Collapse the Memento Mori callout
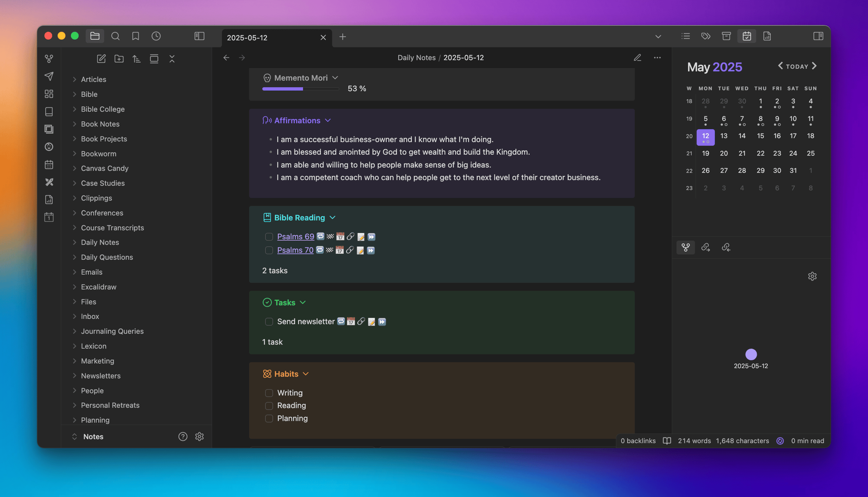Screen dimensions: 868x497 point(335,78)
